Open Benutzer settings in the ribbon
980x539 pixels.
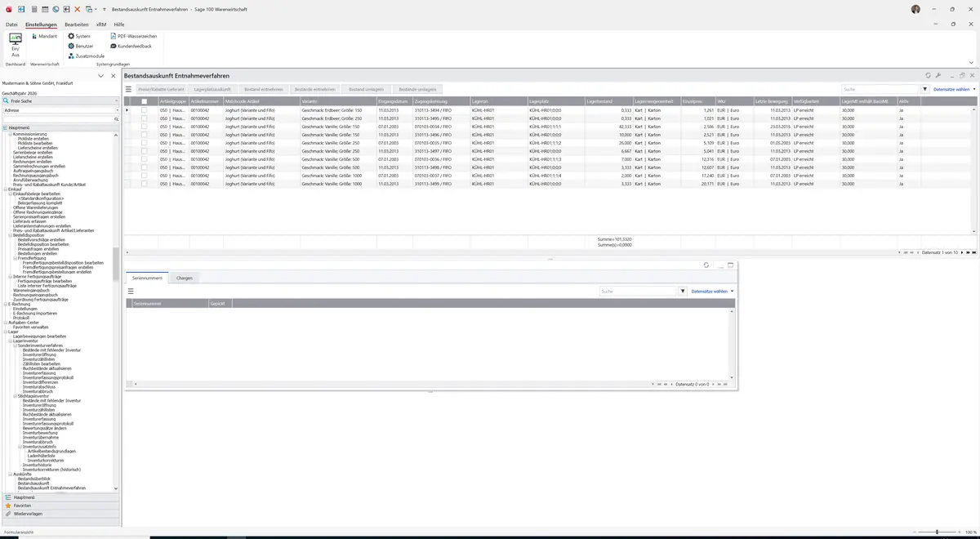click(80, 46)
